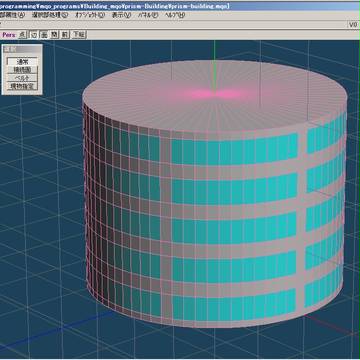Toggle the 点 (point) display button
Screen dimensions: 360x360
click(x=22, y=35)
